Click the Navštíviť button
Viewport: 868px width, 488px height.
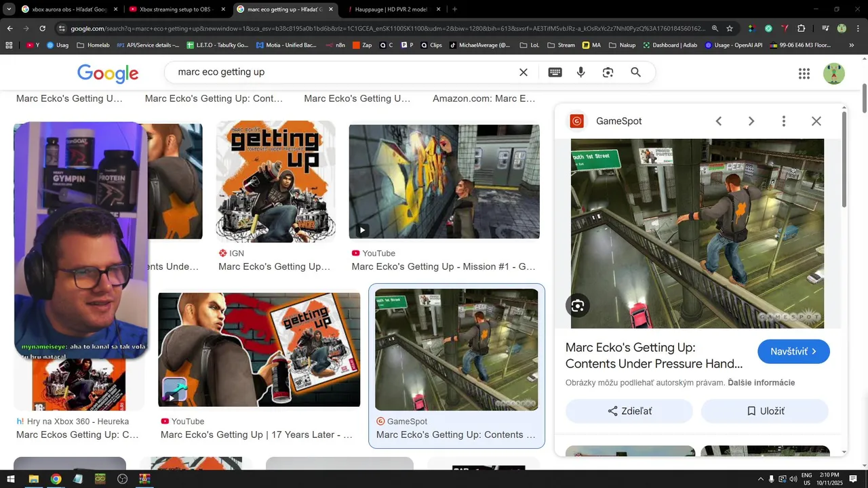pyautogui.click(x=793, y=352)
